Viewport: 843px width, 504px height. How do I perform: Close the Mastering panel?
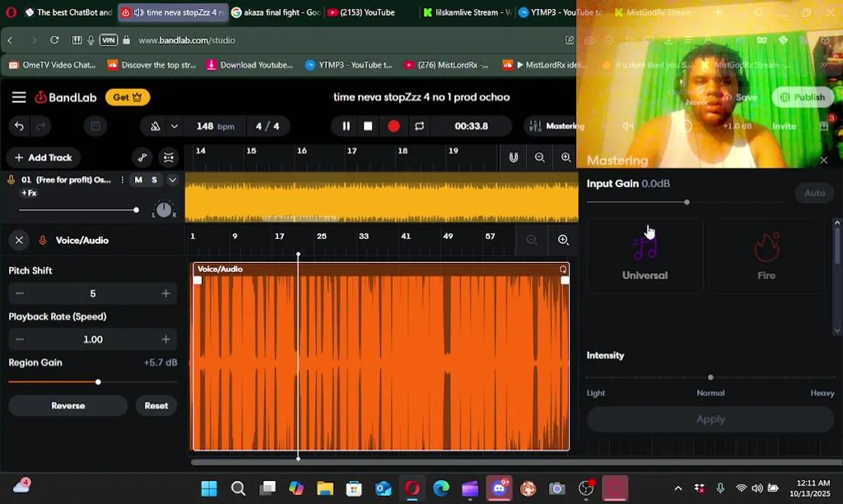(x=823, y=160)
